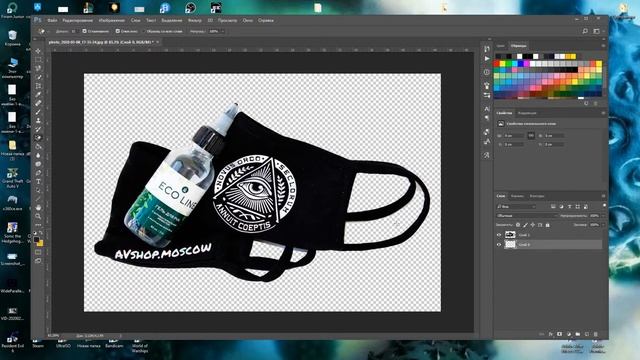
Task: Open the workspace switcher dropdown
Action: coord(598,31)
